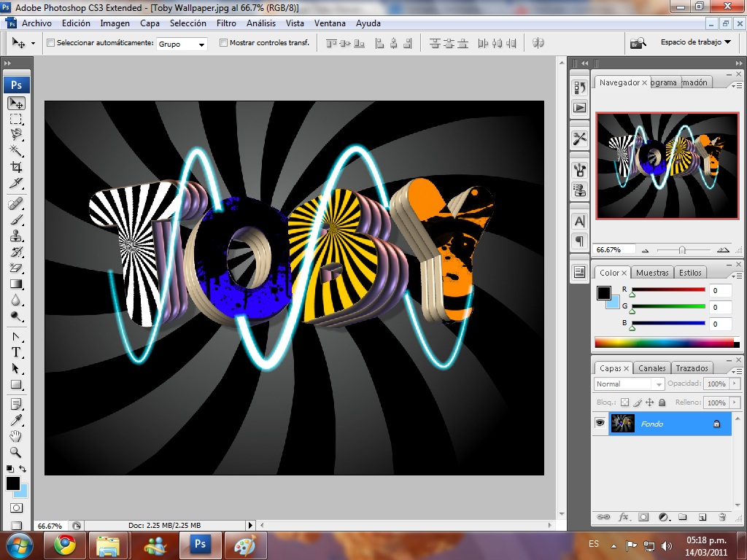
Task: Pick the Horizontal Type tool
Action: tap(16, 352)
